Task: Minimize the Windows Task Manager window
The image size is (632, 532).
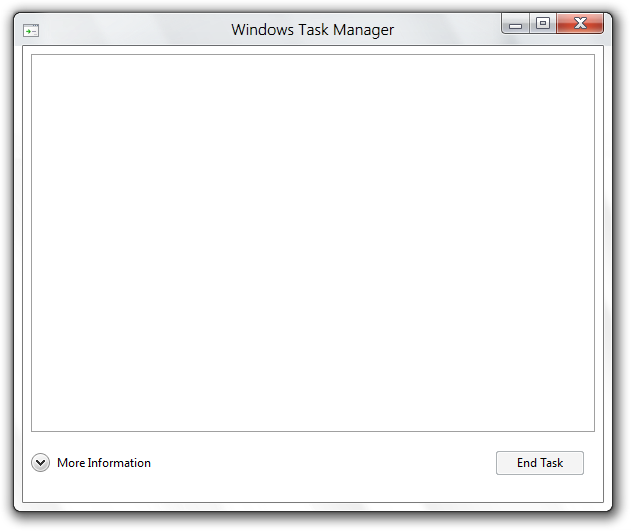Action: click(516, 24)
